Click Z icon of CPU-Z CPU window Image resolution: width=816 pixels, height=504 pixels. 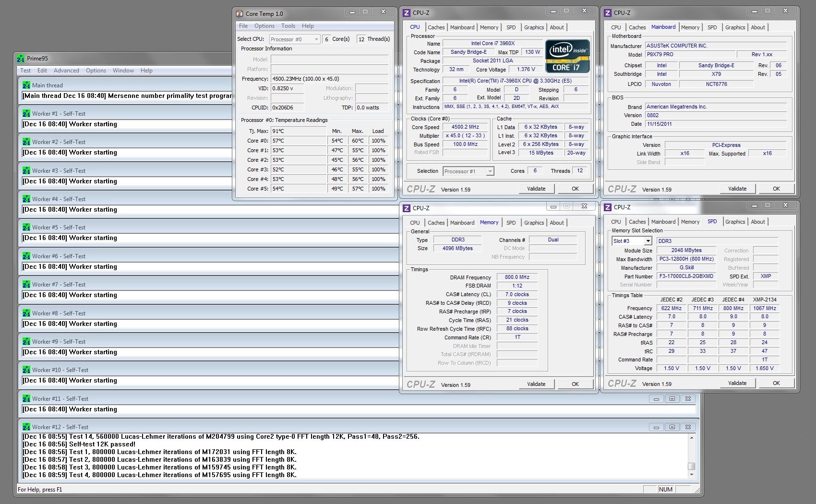click(407, 13)
